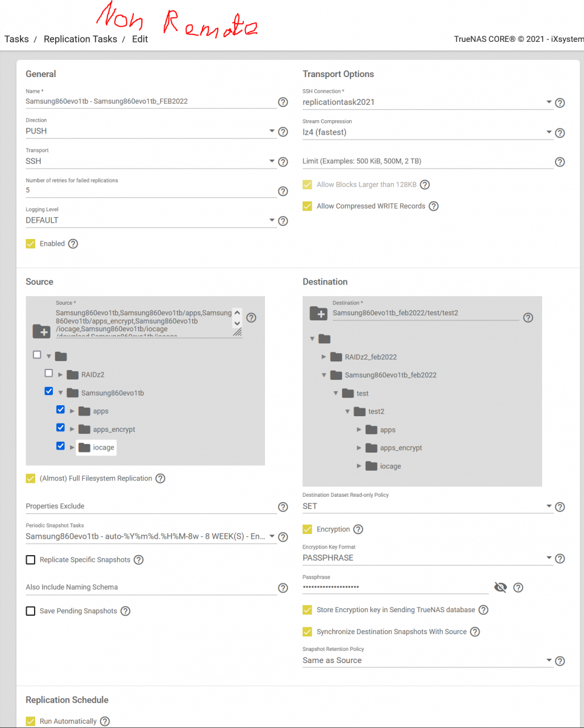The height and width of the screenshot is (728, 584).
Task: Click help icon beside Encryption checkbox
Action: pos(358,530)
